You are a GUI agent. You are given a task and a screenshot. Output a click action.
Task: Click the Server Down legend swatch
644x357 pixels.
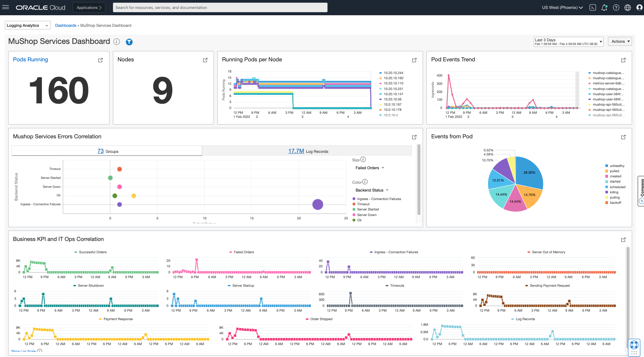tap(354, 215)
